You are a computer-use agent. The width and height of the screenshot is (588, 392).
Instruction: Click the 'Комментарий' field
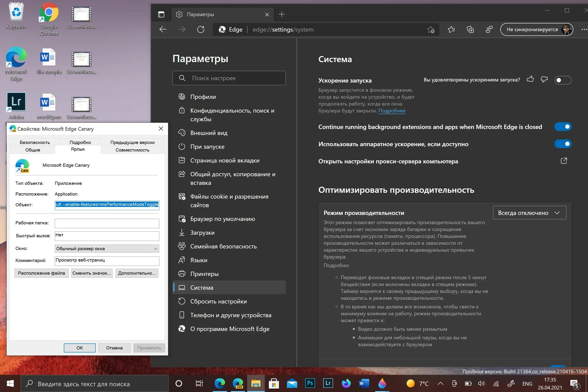pyautogui.click(x=107, y=261)
